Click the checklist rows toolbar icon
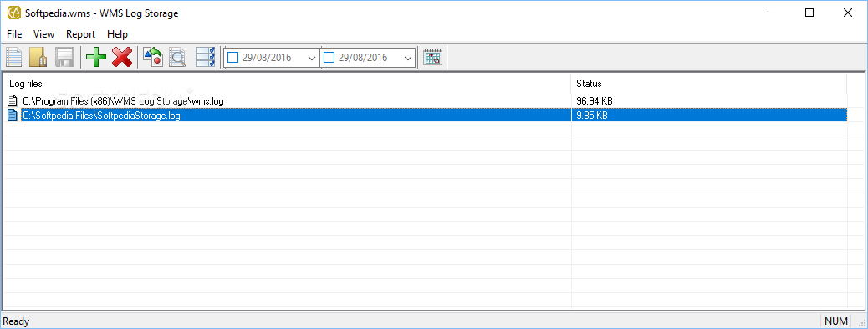Screen dimensions: 868x329 coord(206,57)
